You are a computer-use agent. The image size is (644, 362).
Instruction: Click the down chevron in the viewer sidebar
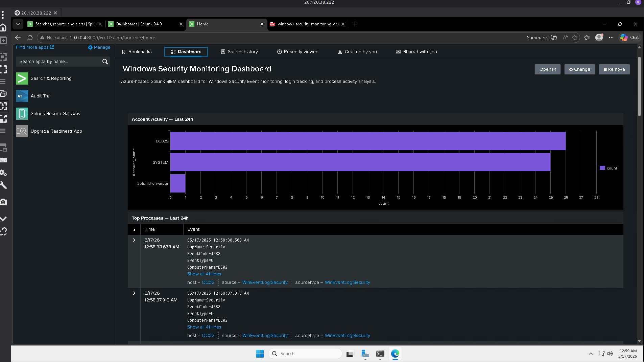point(3,219)
